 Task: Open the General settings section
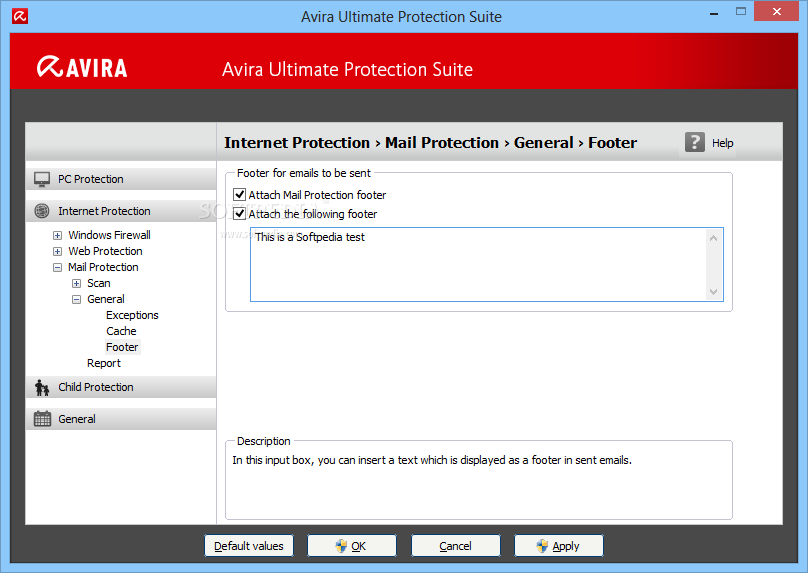121,419
